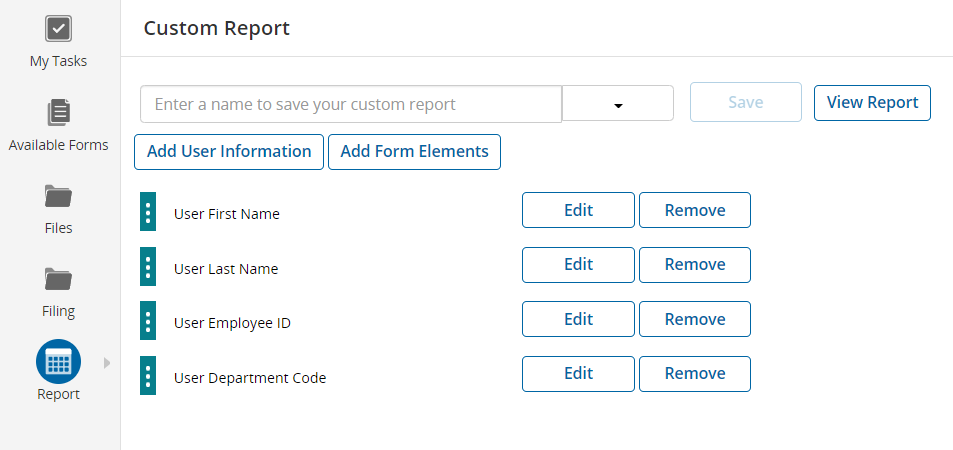The height and width of the screenshot is (450, 953).
Task: Remove the User Department Code field
Action: pyautogui.click(x=694, y=374)
